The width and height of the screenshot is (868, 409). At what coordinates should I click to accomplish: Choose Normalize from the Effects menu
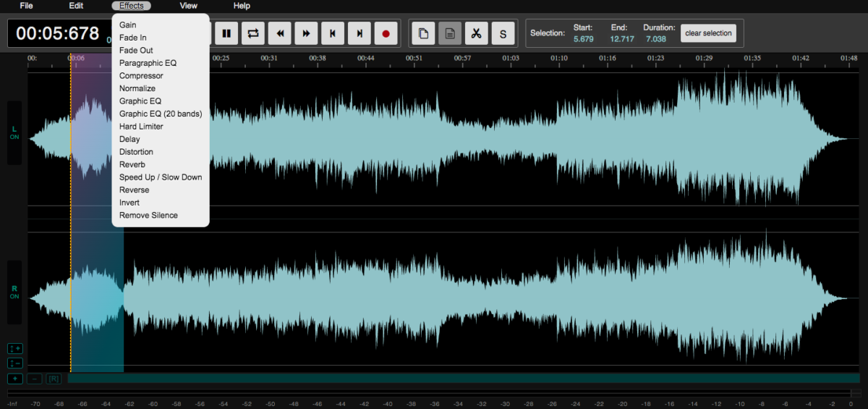(x=137, y=88)
